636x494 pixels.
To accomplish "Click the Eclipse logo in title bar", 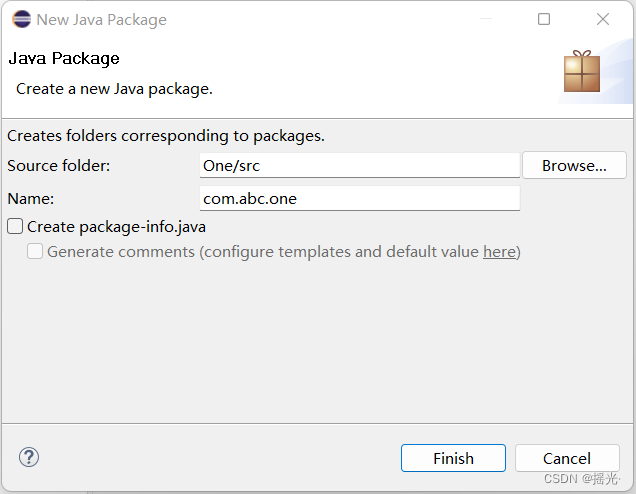I will 21,19.
